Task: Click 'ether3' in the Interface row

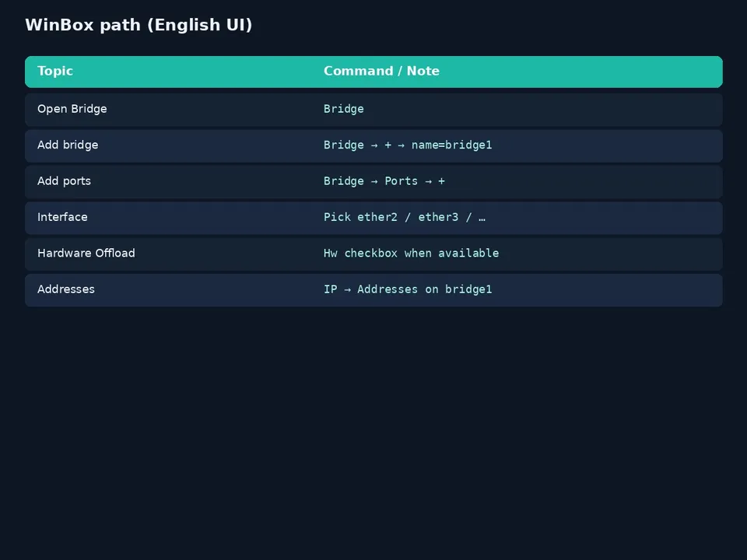Action: (438, 217)
